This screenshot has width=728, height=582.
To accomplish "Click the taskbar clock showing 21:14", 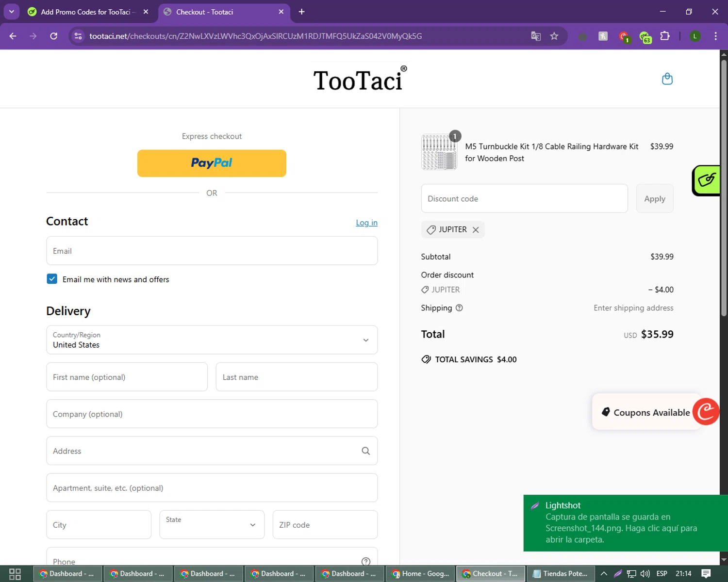I will [683, 574].
